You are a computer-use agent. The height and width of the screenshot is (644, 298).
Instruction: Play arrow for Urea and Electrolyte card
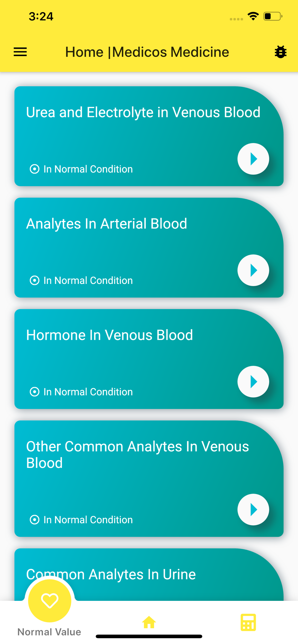click(x=253, y=159)
